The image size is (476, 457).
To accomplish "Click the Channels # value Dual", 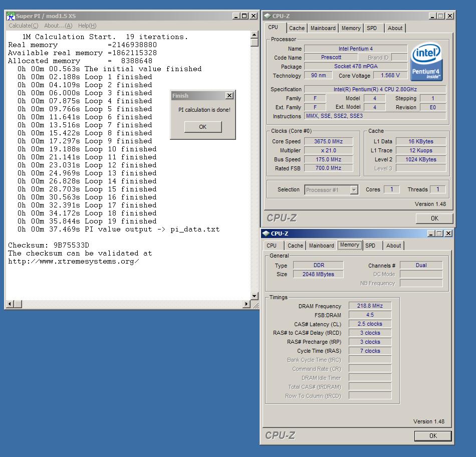I will click(x=421, y=265).
